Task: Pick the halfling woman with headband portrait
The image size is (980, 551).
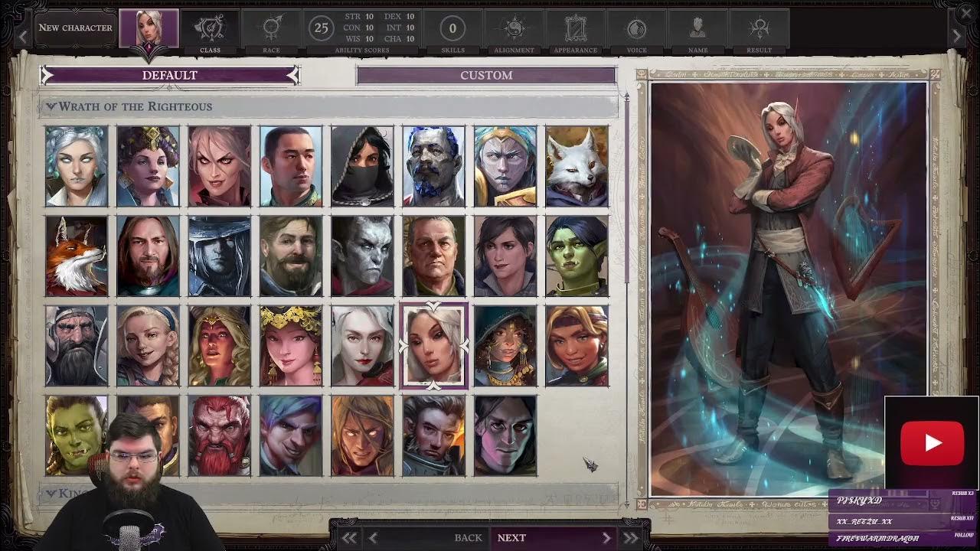Action: point(577,346)
